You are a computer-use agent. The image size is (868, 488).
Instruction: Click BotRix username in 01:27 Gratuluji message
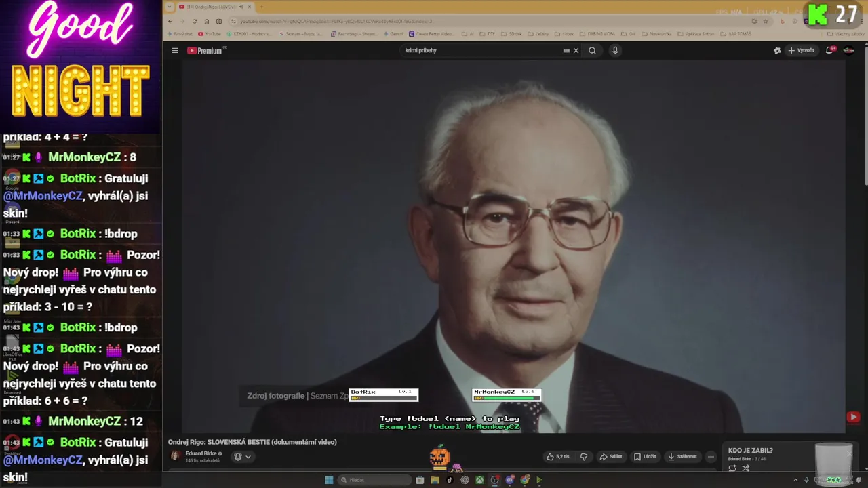pos(78,178)
